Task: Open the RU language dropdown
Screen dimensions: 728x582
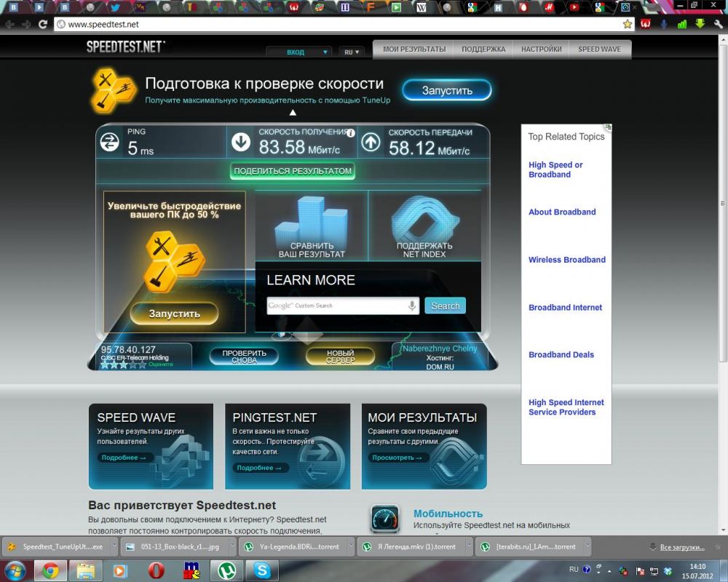Action: click(352, 52)
